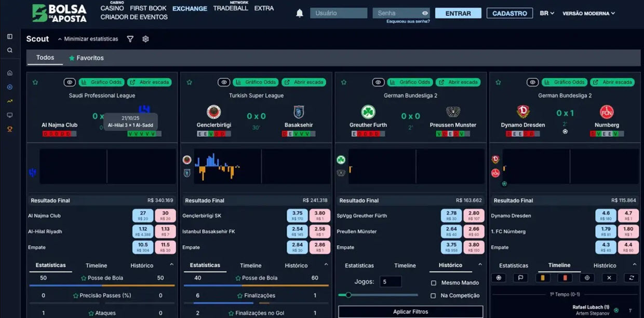Click the notification bell icon
Viewport: 644px width, 318px height.
click(x=300, y=13)
